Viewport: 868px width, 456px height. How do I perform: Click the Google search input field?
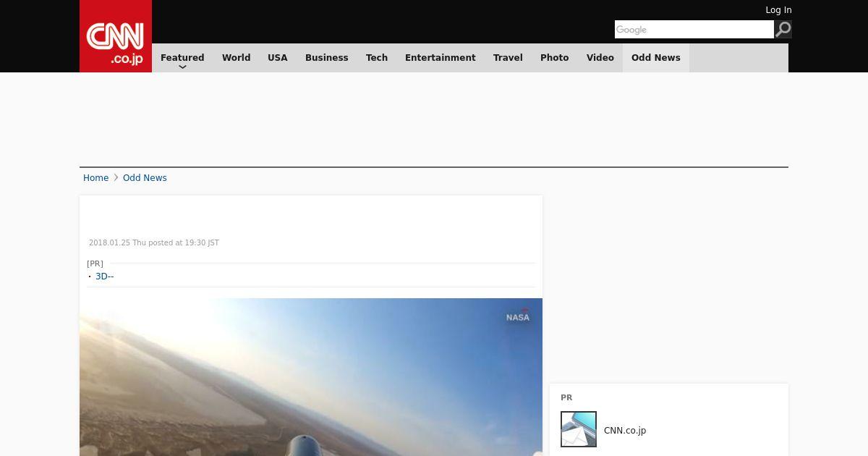[694, 29]
